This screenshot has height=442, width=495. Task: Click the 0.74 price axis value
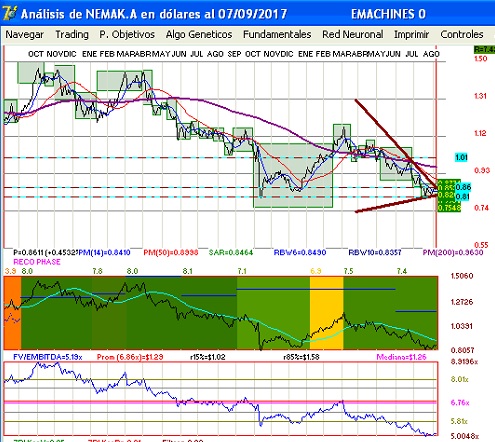click(x=481, y=208)
